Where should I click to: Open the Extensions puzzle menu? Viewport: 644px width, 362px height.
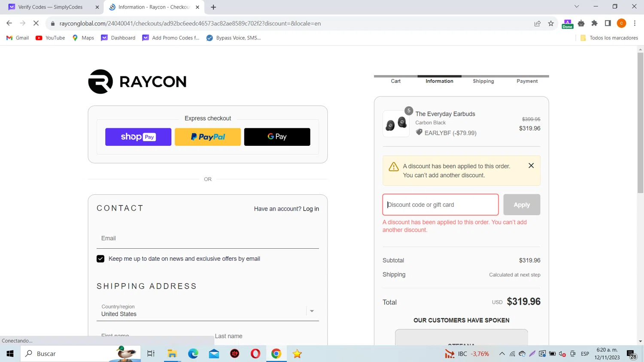click(595, 24)
